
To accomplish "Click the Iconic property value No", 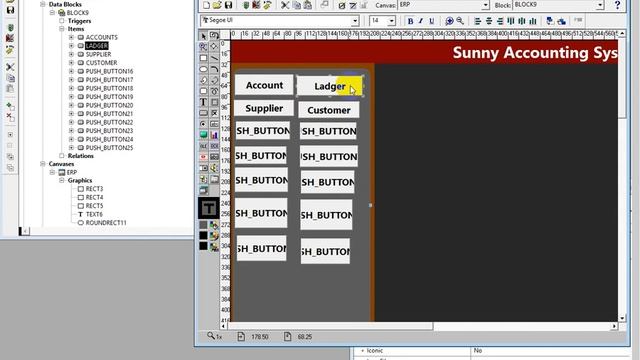I will 478,351.
